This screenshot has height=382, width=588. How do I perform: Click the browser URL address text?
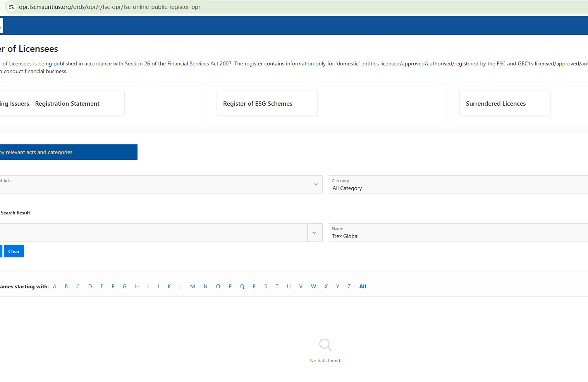110,7
